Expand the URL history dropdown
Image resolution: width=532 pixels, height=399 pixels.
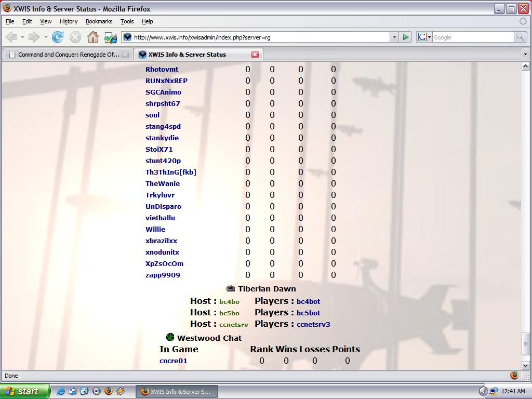(x=394, y=37)
